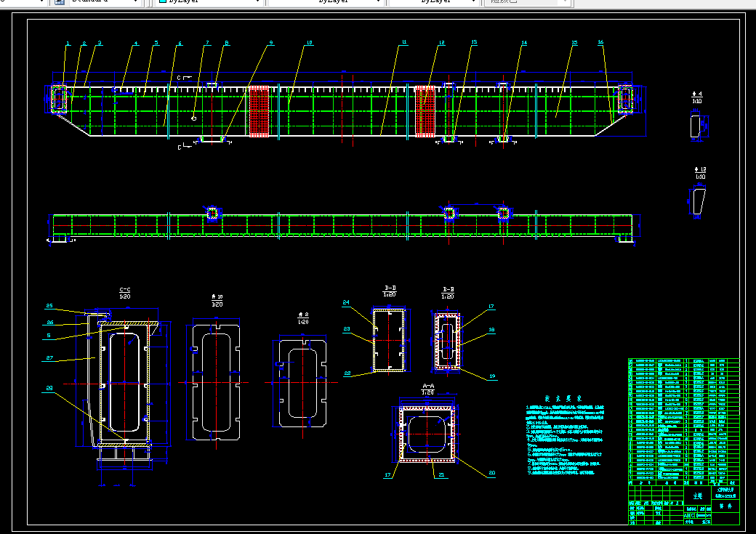Select part callout label 9

point(270,43)
